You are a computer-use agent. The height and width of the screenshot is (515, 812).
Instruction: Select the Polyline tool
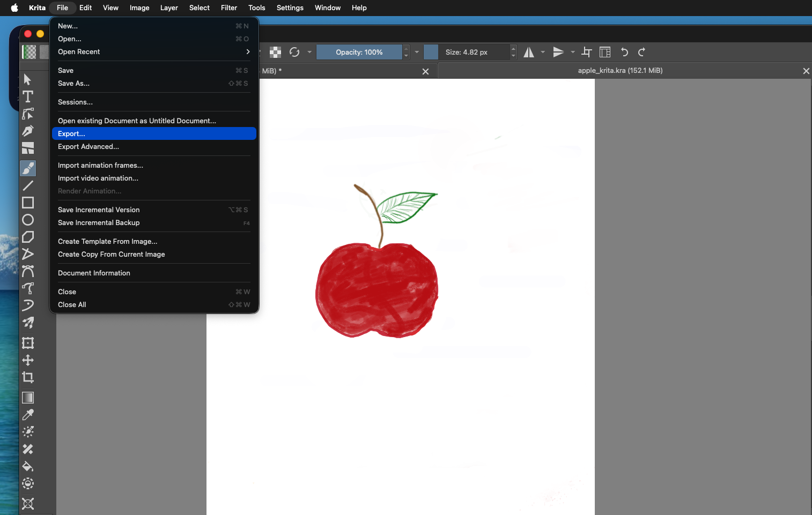[28, 255]
